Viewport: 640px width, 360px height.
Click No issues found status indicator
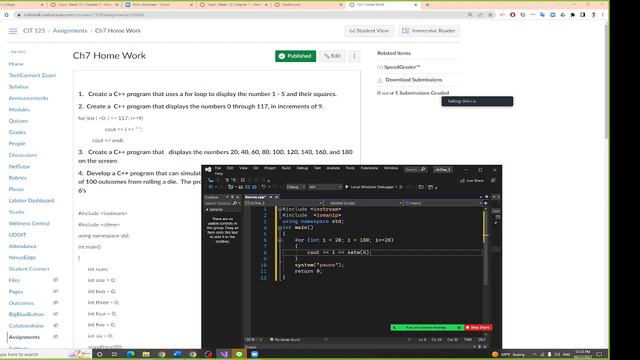point(285,340)
